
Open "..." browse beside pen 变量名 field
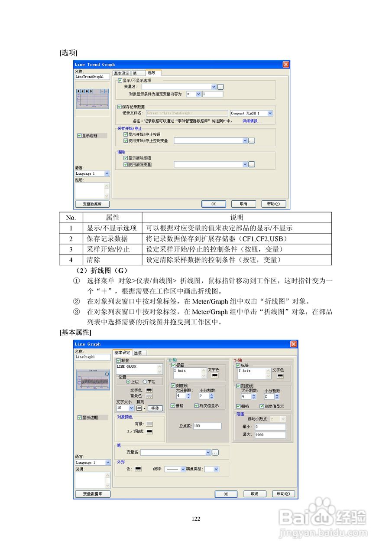pyautogui.click(x=215, y=452)
